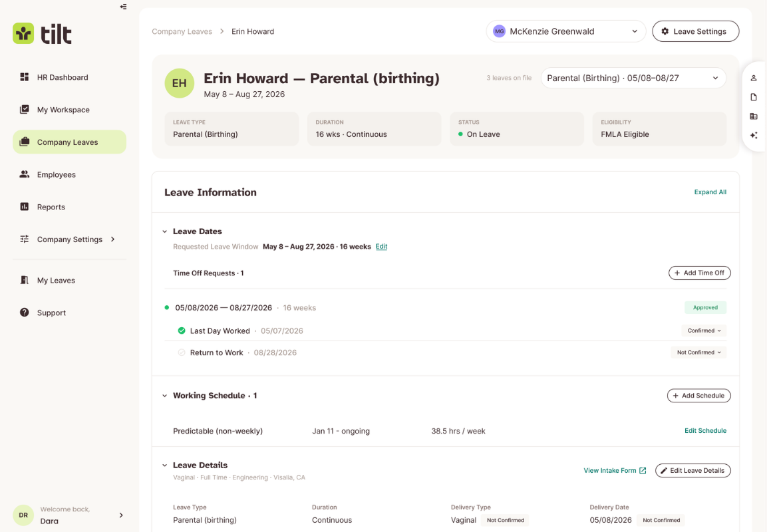The width and height of the screenshot is (767, 532).
Task: Open Reports section
Action: [69, 207]
